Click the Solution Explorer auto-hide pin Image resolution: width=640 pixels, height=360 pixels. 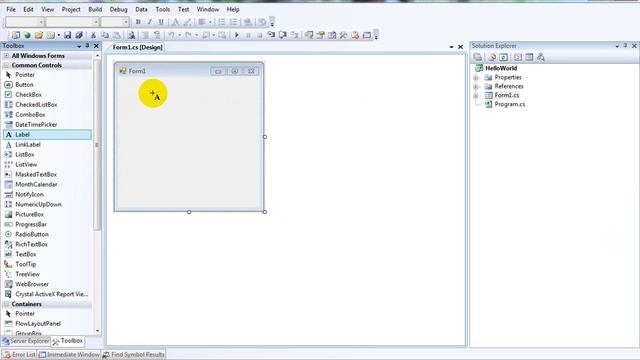[625, 46]
